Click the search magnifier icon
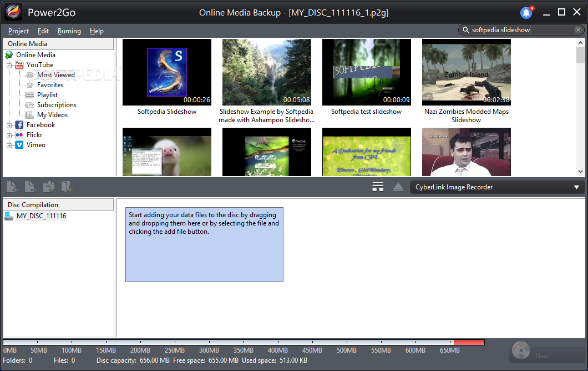This screenshot has height=371, width=588. (x=465, y=29)
